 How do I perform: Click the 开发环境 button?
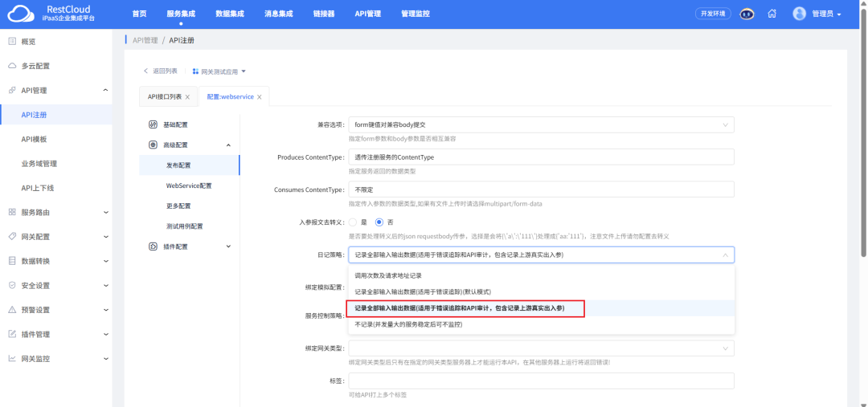pos(713,14)
